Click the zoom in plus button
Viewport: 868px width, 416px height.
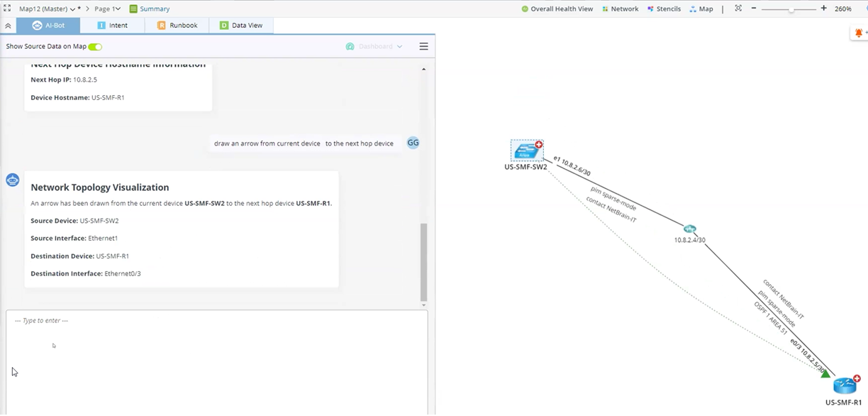(x=823, y=9)
